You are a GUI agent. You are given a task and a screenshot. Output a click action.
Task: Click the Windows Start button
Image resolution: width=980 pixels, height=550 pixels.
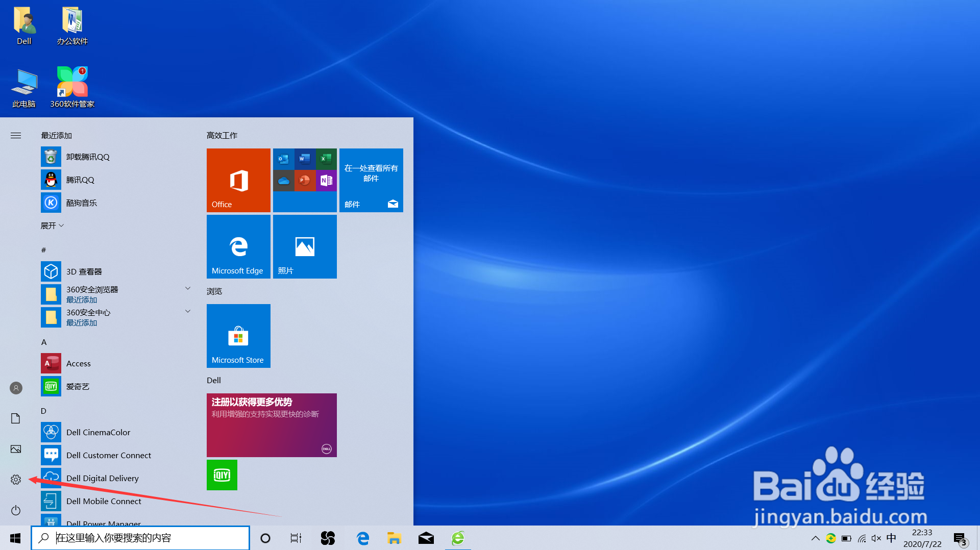coord(15,538)
